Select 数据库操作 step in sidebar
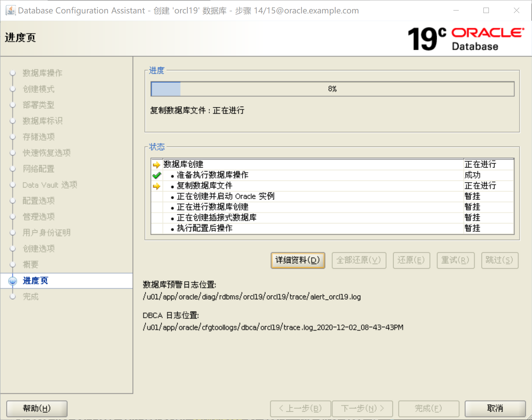 (x=42, y=73)
